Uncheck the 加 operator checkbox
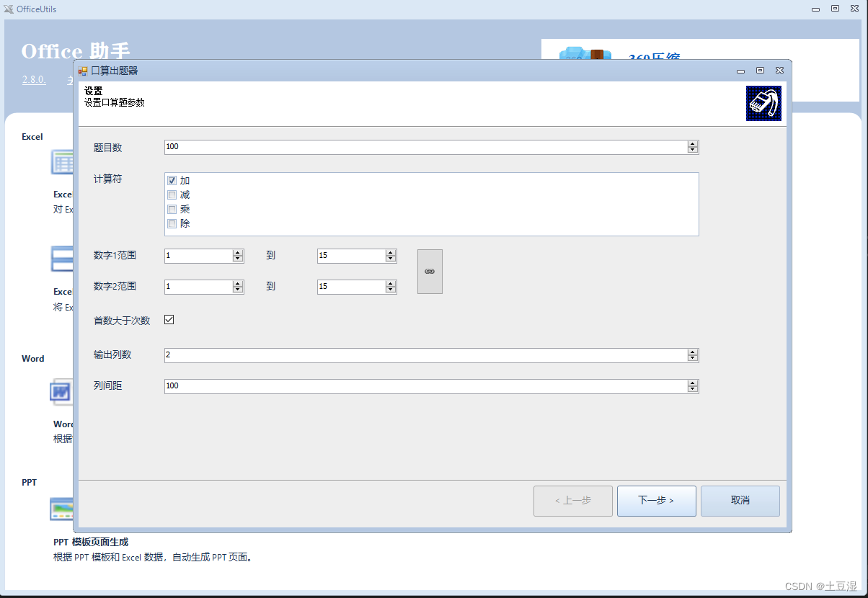The width and height of the screenshot is (868, 598). pyautogui.click(x=172, y=181)
